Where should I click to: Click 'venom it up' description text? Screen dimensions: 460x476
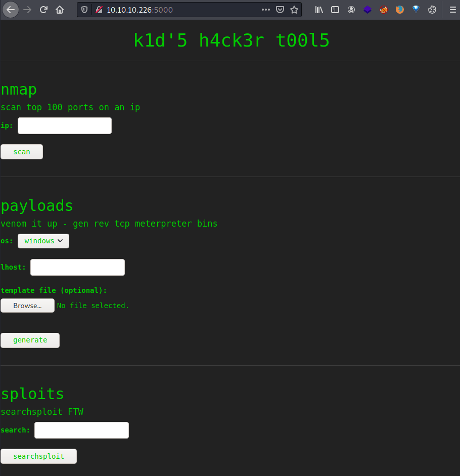coord(109,224)
